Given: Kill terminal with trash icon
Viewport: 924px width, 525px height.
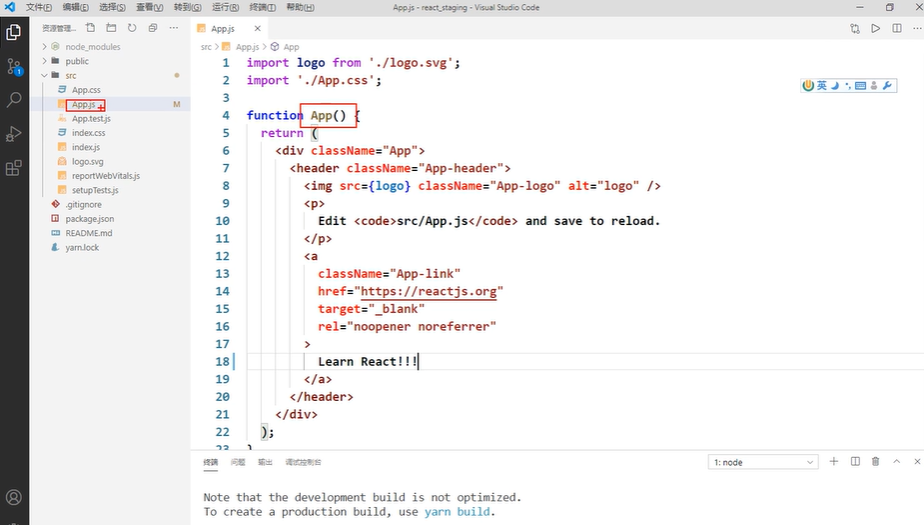Looking at the screenshot, I should pyautogui.click(x=876, y=462).
